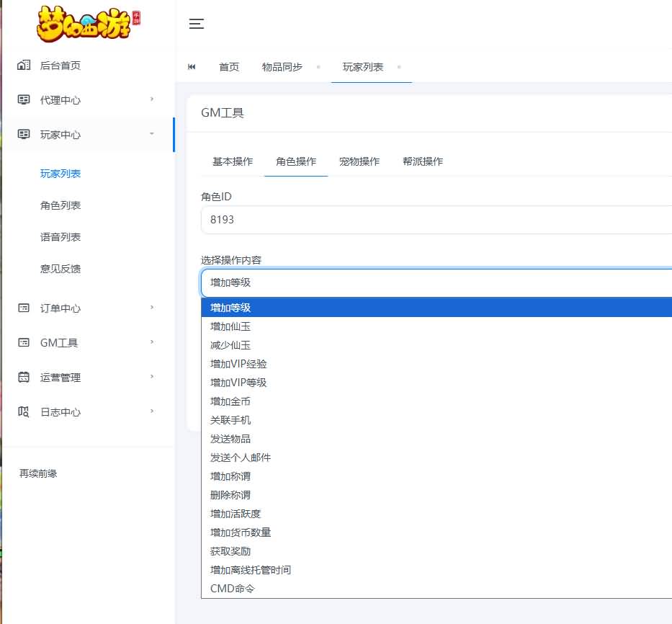Select the 增加金币 option

tap(436, 401)
